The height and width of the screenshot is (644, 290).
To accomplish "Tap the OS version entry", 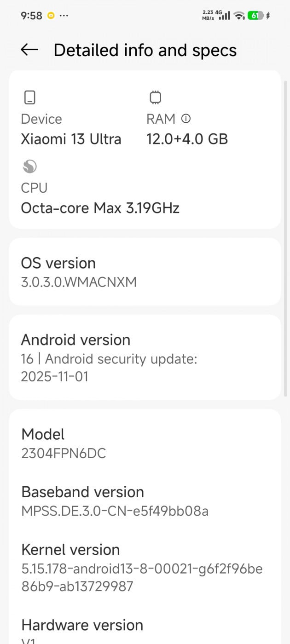I will click(x=145, y=272).
